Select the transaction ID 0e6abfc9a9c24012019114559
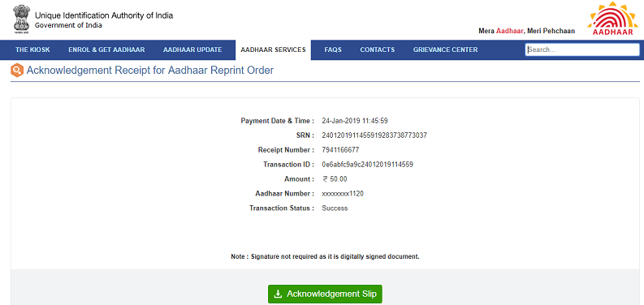 368,165
